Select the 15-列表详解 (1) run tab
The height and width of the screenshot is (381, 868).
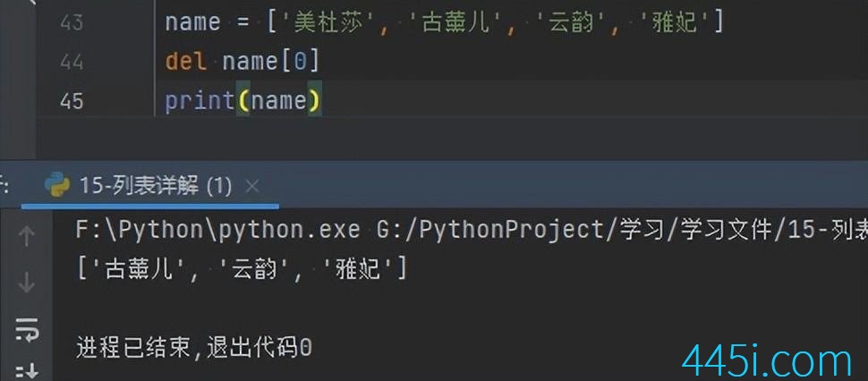coord(156,186)
